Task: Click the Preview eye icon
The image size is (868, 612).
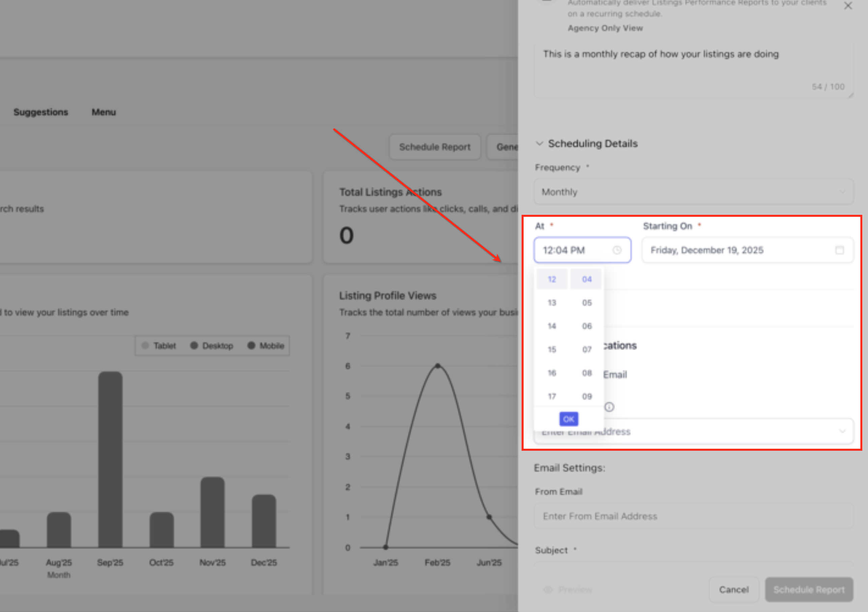Action: tap(548, 589)
